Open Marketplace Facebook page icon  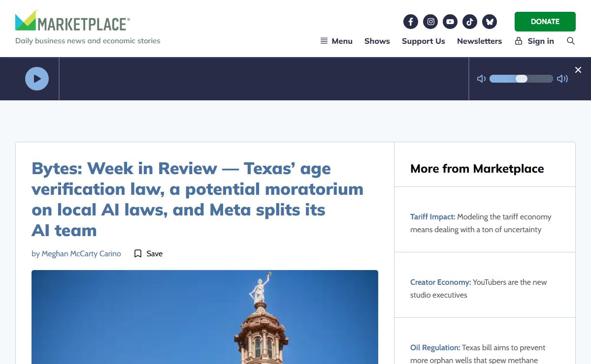point(411,22)
